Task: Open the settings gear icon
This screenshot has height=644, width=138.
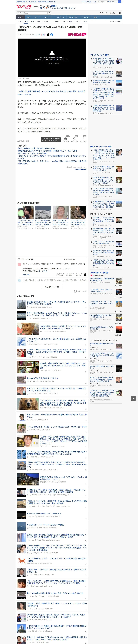Action: coord(120,13)
